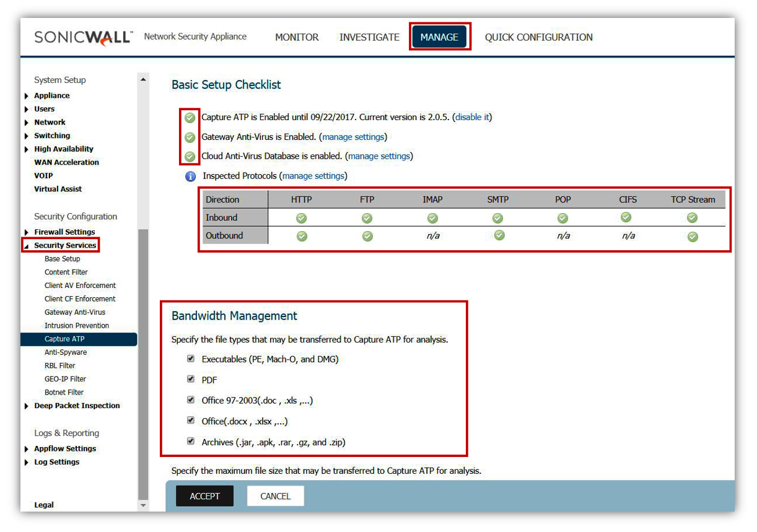The height and width of the screenshot is (532, 757).
Task: Expand the Users menu arrow
Action: tap(27, 110)
